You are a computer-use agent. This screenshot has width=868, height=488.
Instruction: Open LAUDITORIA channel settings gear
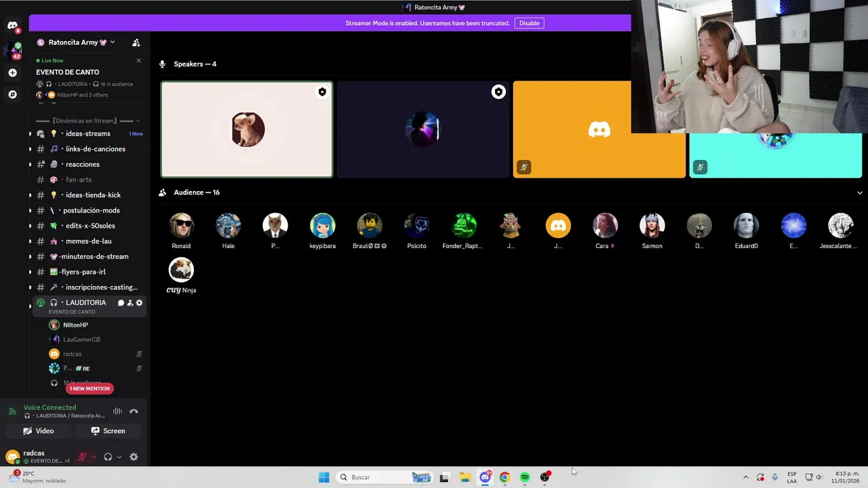(x=139, y=303)
